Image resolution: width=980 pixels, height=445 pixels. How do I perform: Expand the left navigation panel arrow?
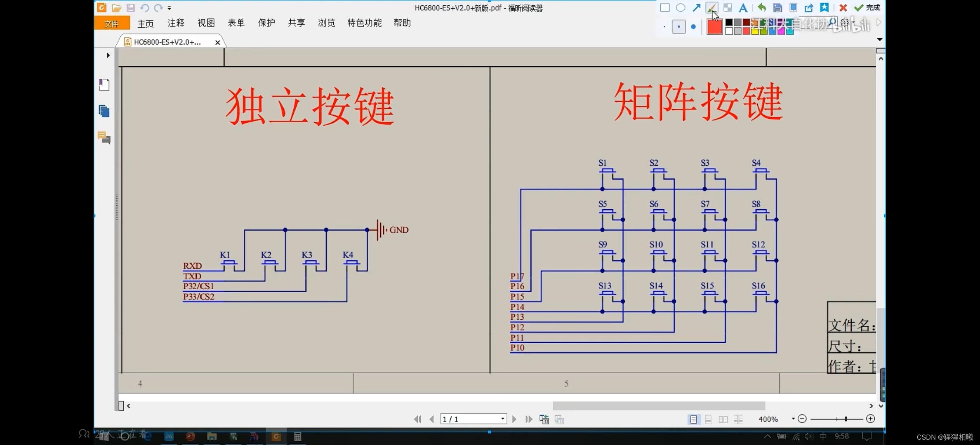[x=108, y=55]
